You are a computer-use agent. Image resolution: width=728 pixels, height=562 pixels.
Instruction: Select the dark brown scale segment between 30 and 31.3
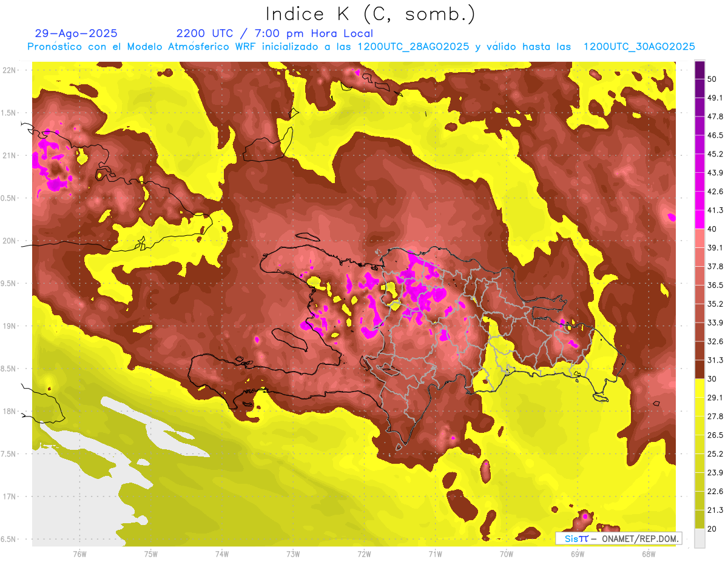pos(699,370)
